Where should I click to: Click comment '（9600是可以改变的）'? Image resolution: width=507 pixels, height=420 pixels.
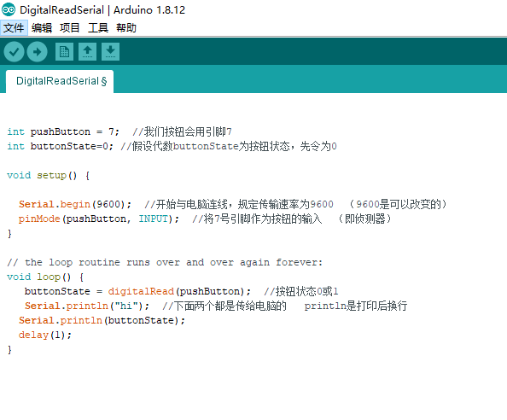pyautogui.click(x=398, y=204)
